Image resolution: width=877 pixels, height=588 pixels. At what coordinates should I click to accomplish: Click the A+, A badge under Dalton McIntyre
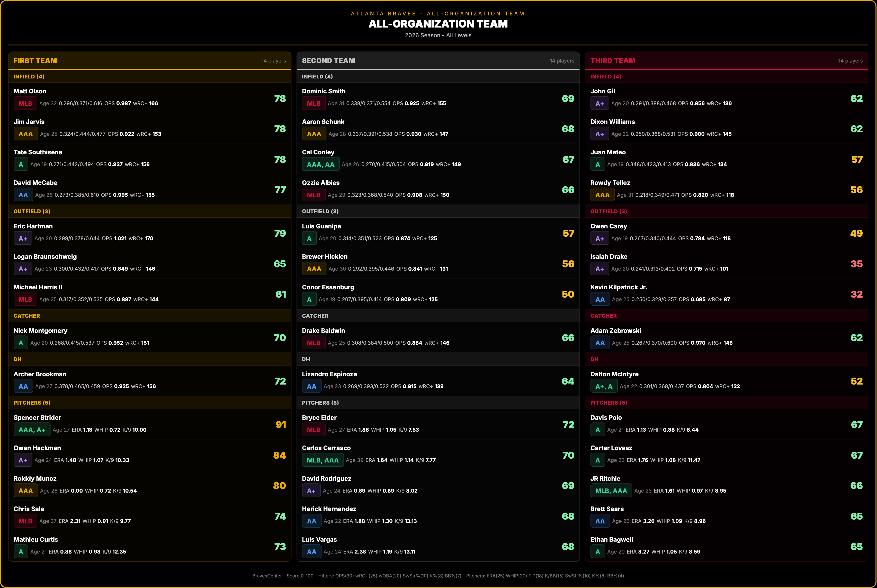point(604,386)
